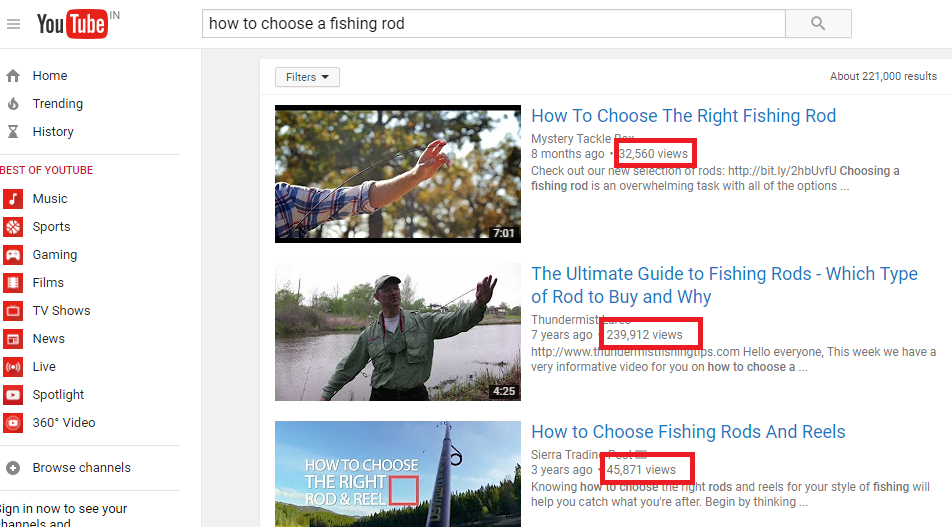Click the '45,871 views' text
Image resolution: width=952 pixels, height=527 pixels.
pyautogui.click(x=641, y=469)
